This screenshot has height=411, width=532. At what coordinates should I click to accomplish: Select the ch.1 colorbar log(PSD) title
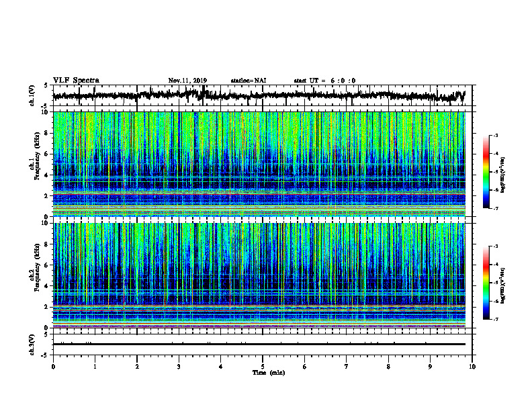click(502, 175)
